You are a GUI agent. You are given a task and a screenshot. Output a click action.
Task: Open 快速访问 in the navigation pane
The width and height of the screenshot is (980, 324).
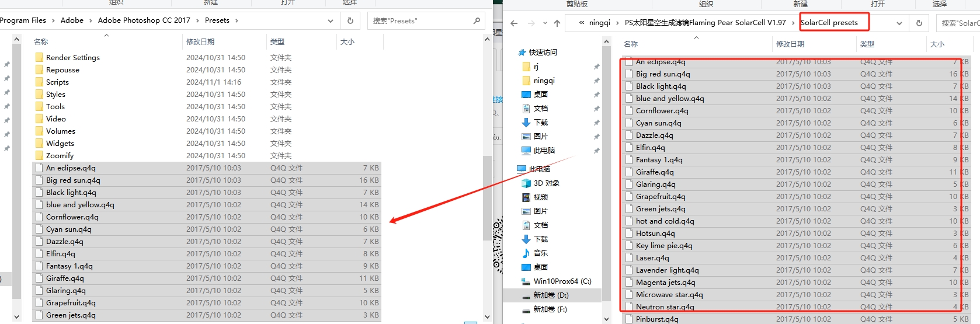(x=543, y=52)
